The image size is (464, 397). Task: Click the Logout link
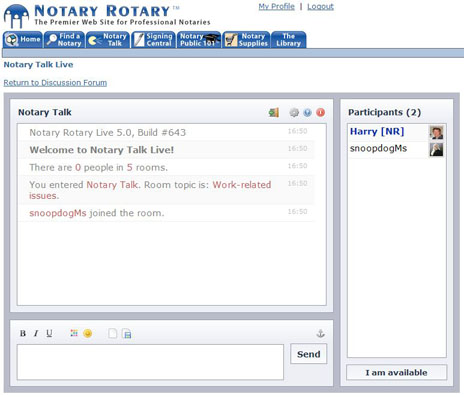[x=320, y=6]
